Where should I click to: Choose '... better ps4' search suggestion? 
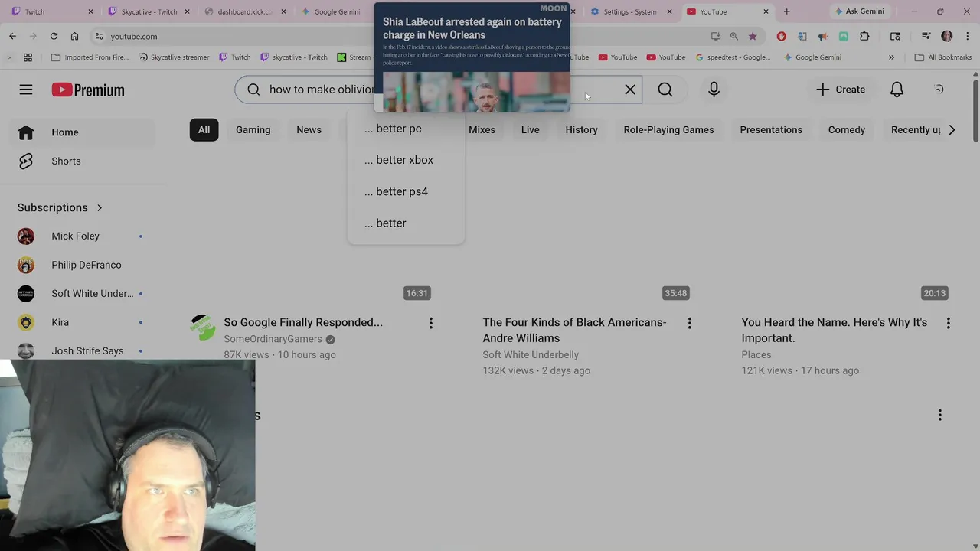point(406,191)
